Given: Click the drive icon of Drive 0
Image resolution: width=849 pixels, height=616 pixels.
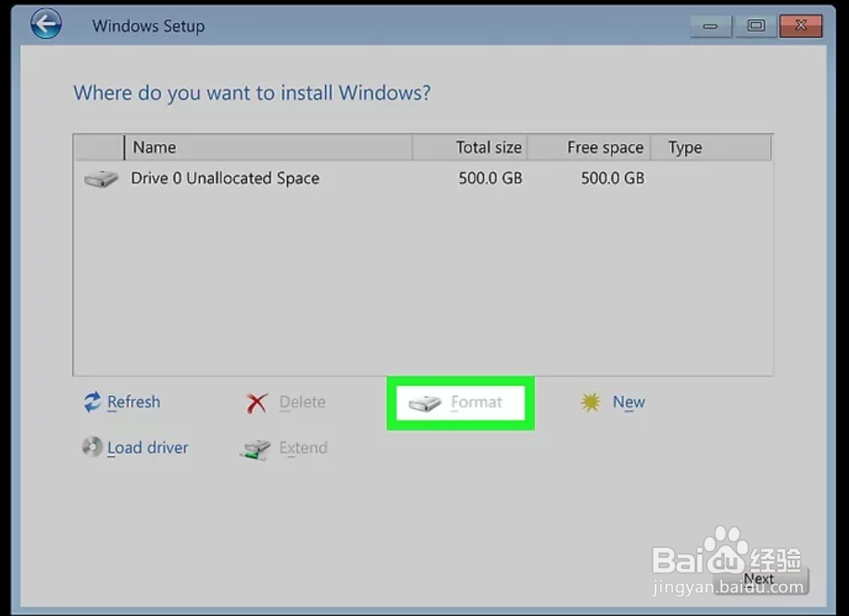Looking at the screenshot, I should (101, 178).
